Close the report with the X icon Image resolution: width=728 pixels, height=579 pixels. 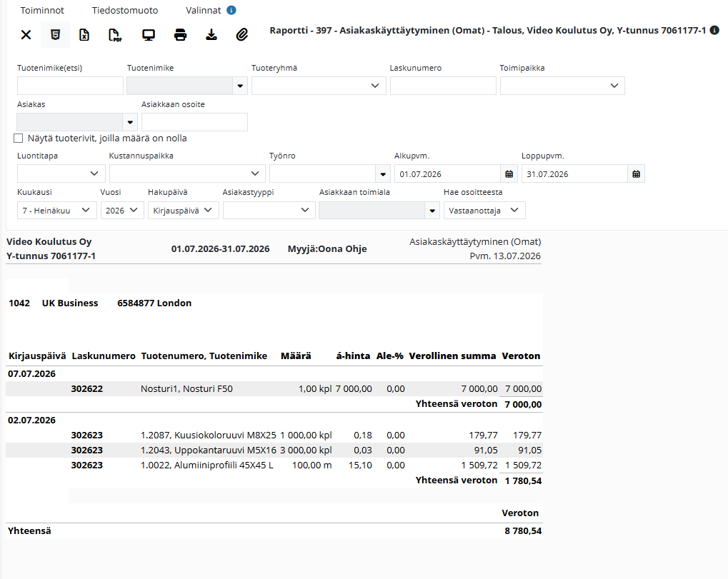click(x=26, y=35)
